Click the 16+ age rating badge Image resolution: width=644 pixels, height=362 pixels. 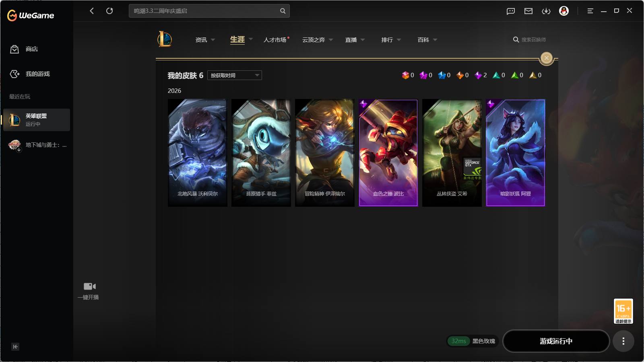click(x=623, y=311)
